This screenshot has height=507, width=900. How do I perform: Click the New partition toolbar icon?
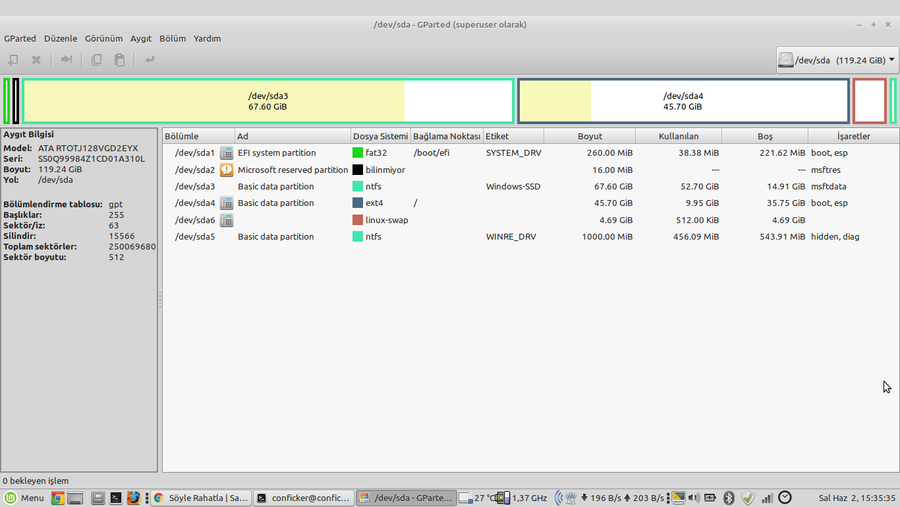[13, 60]
